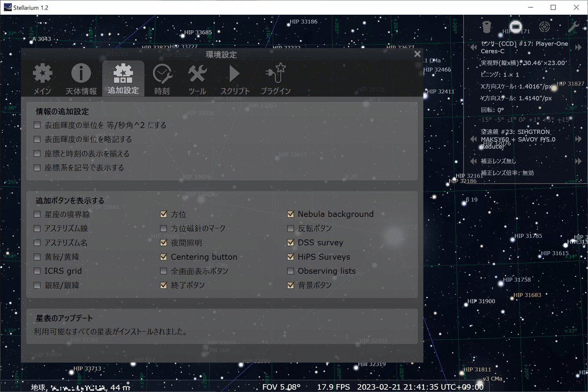Rotate sensor by -15°
588x392 pixels.
click(485, 120)
